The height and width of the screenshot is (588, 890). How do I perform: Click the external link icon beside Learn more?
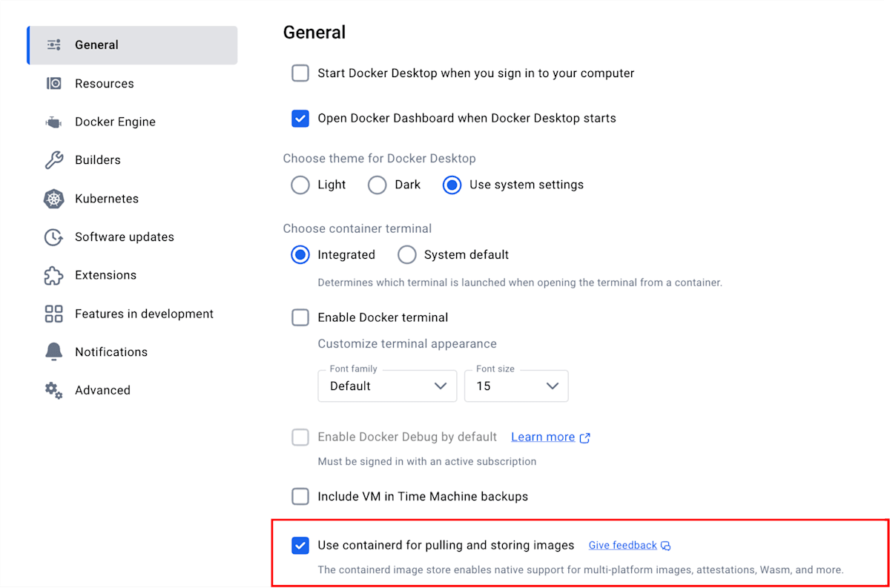click(x=584, y=437)
